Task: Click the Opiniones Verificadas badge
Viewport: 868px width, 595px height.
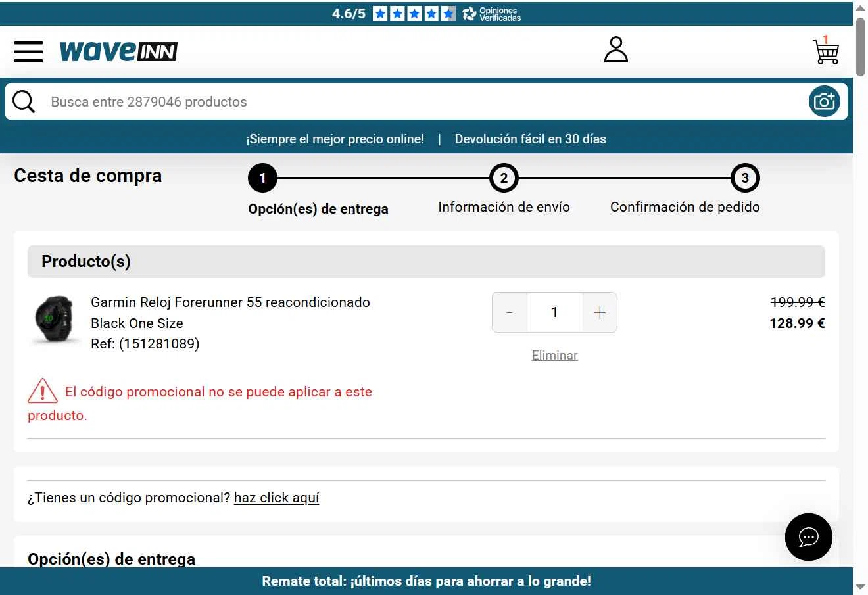Action: pyautogui.click(x=492, y=14)
